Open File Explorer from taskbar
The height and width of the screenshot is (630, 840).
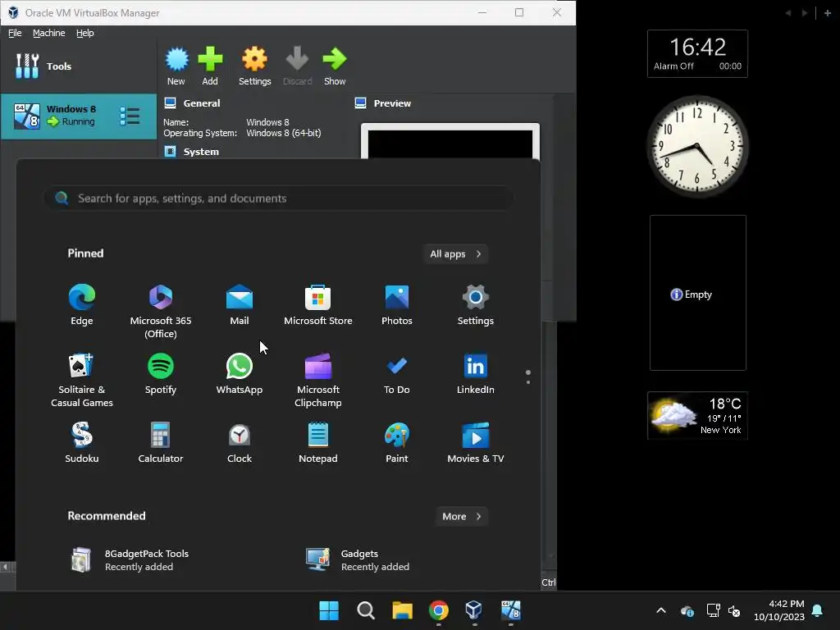point(402,610)
